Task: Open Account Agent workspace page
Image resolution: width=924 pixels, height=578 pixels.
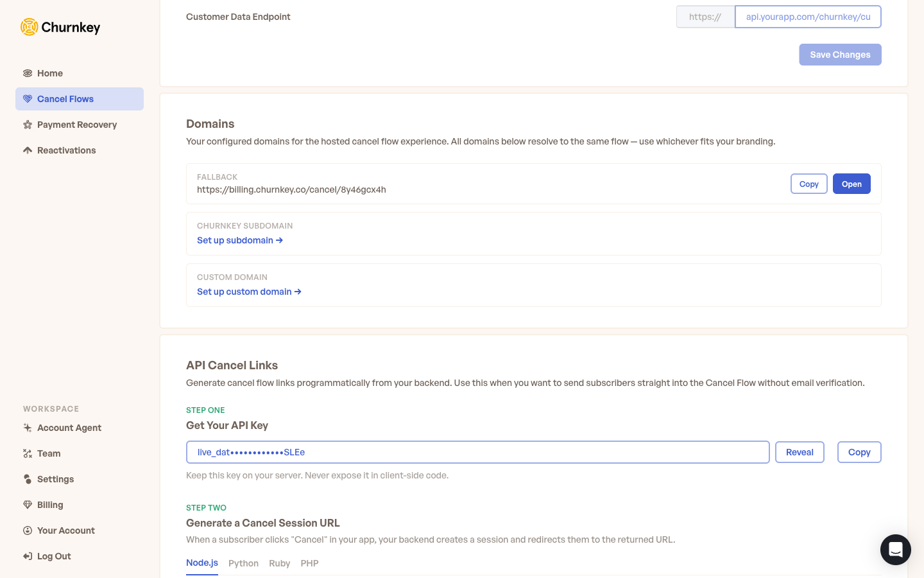Action: coord(80,428)
